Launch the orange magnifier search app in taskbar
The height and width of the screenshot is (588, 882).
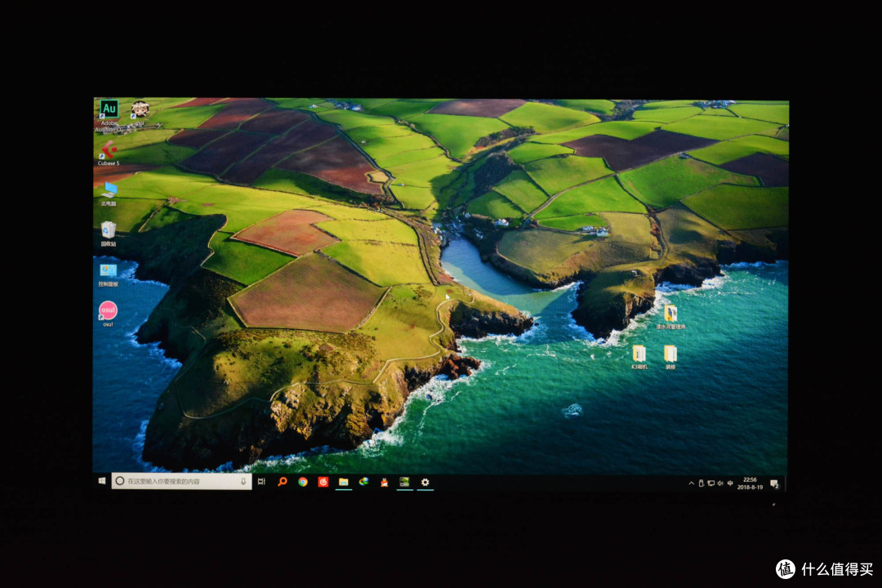click(283, 482)
